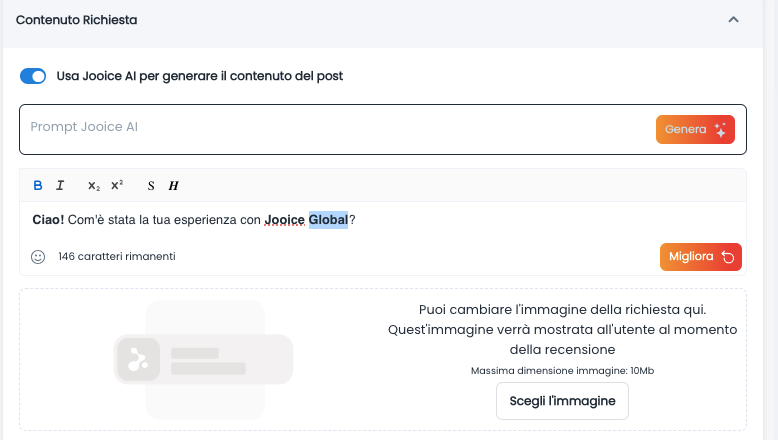Click Scegli l'immagine button
The width and height of the screenshot is (778, 440).
(562, 401)
